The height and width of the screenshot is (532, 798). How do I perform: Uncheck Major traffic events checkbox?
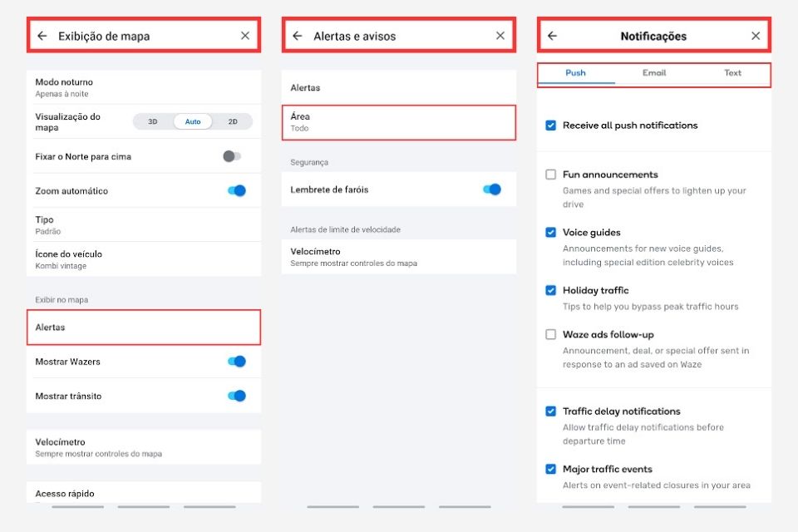(550, 469)
